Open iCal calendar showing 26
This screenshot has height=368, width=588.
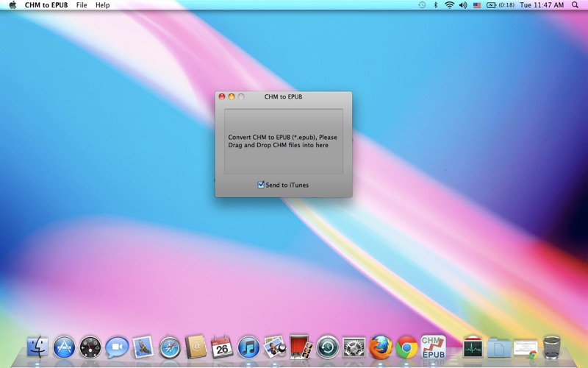coord(222,347)
